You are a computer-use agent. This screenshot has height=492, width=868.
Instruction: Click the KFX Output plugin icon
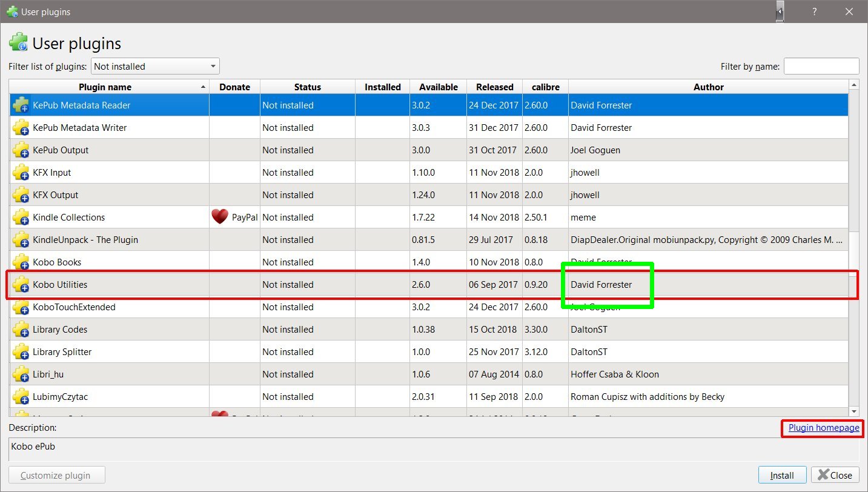tap(21, 194)
